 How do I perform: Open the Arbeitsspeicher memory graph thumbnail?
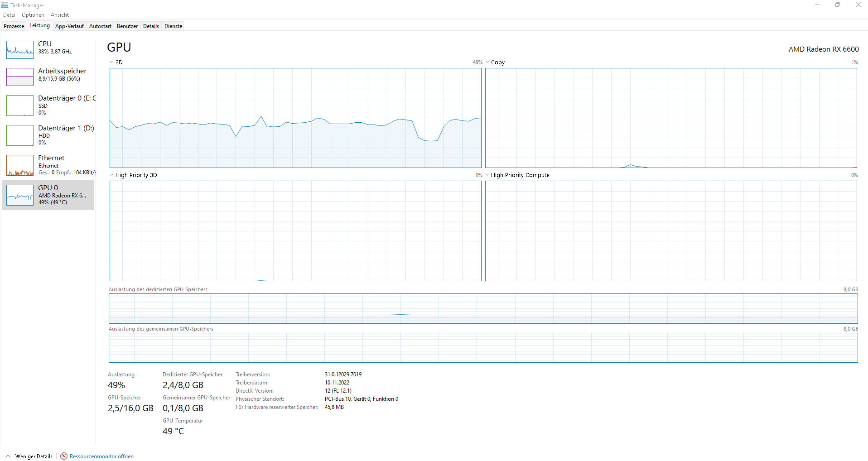click(x=20, y=77)
